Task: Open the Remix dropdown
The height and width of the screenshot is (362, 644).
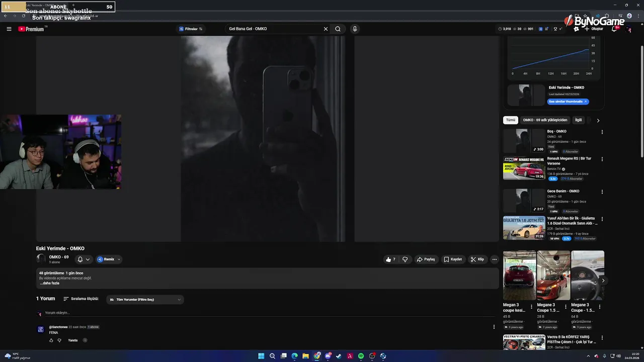Action: (x=109, y=259)
